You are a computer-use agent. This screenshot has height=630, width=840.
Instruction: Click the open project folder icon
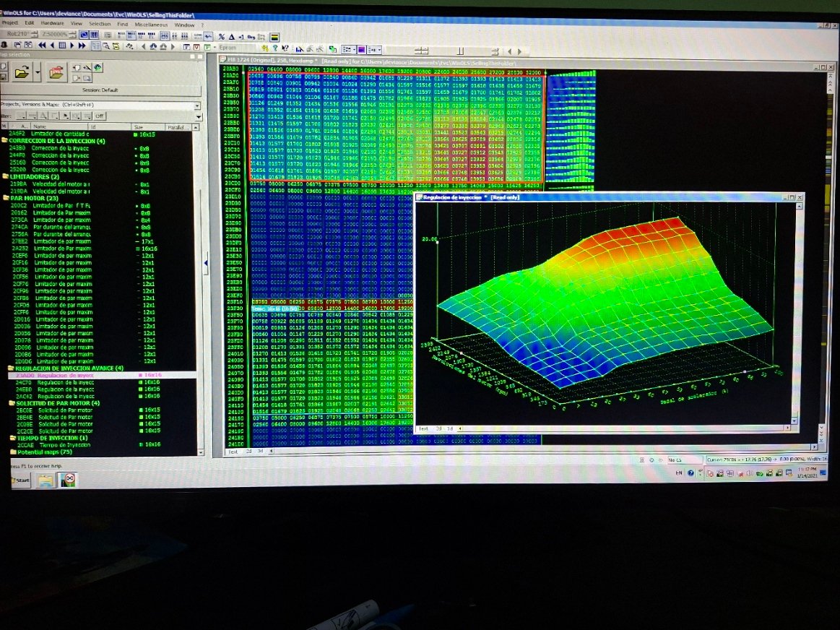click(22, 72)
